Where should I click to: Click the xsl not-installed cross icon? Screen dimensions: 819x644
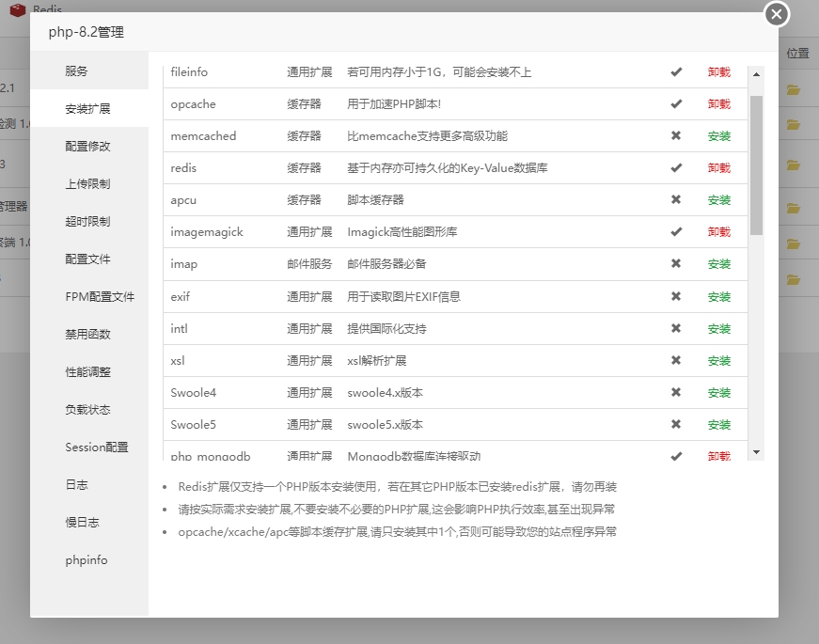coord(676,360)
